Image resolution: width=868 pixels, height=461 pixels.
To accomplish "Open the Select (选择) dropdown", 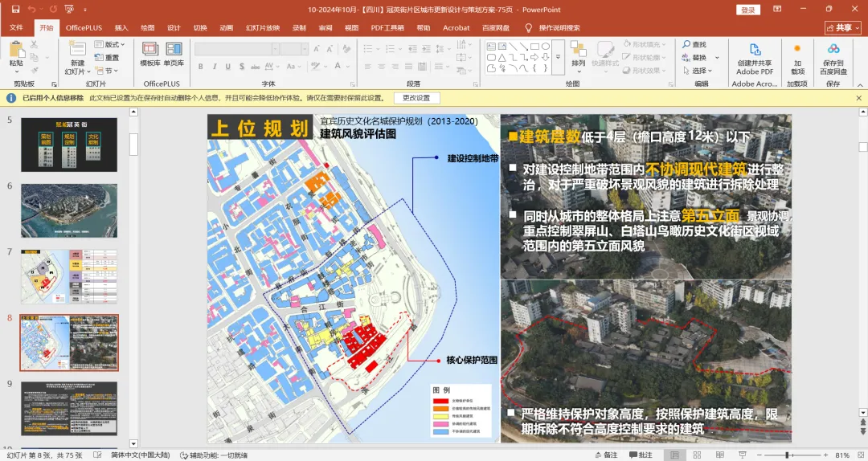I will point(697,71).
